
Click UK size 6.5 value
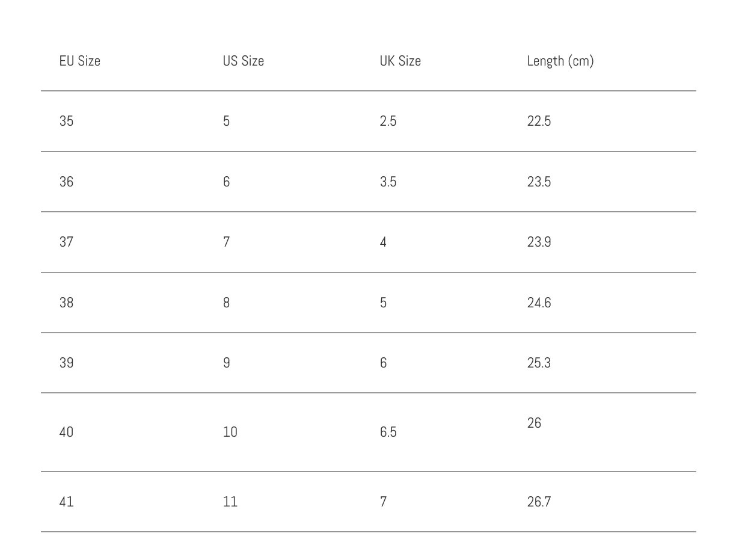click(388, 432)
